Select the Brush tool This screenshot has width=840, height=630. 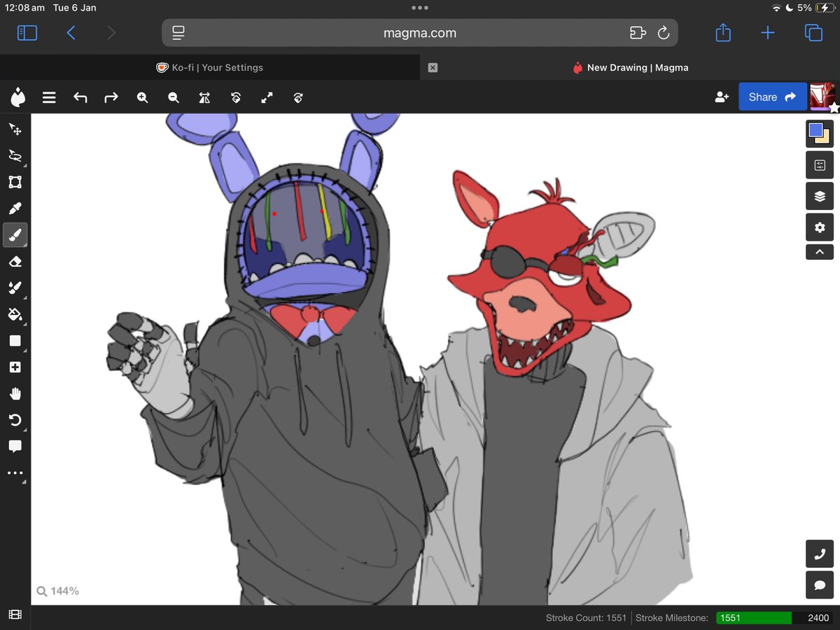[15, 235]
